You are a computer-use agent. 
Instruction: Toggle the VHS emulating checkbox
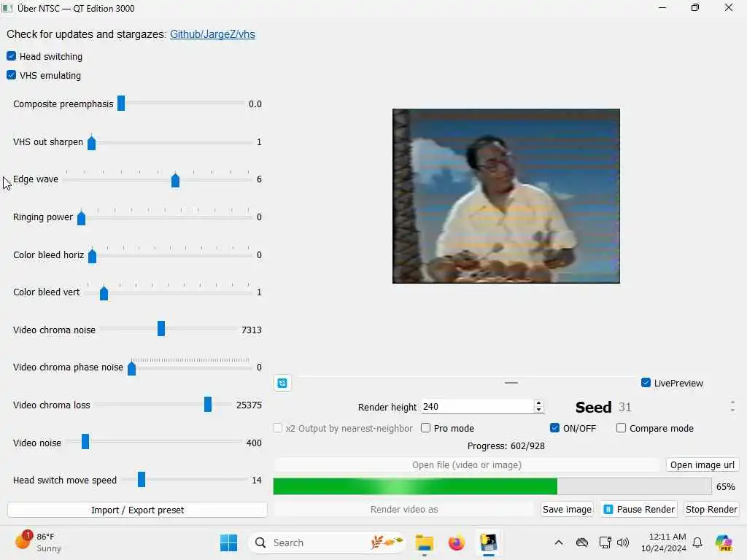12,75
